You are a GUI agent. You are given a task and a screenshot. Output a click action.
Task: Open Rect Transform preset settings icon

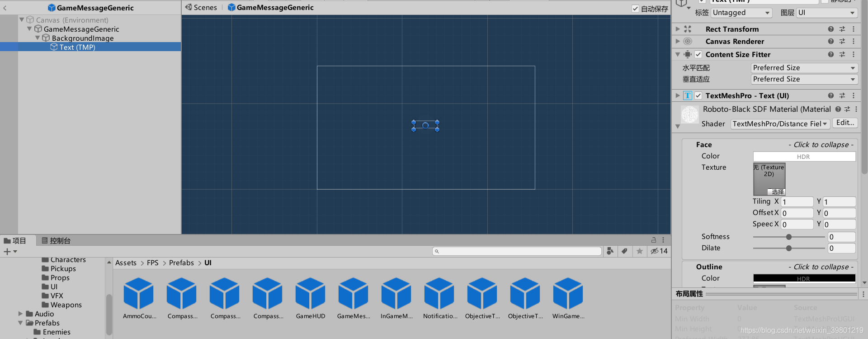pos(842,29)
